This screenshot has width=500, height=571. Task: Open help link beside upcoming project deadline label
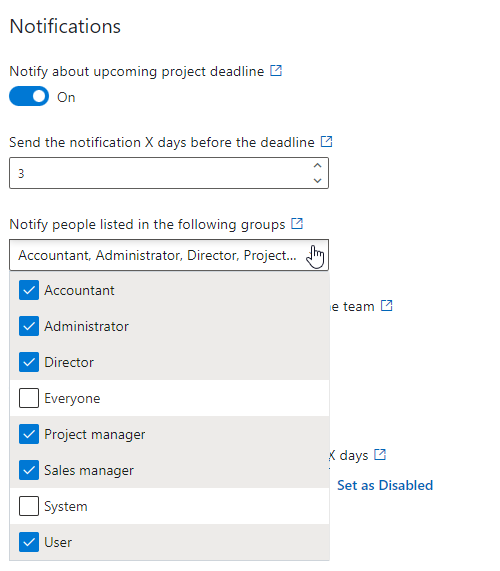276,70
